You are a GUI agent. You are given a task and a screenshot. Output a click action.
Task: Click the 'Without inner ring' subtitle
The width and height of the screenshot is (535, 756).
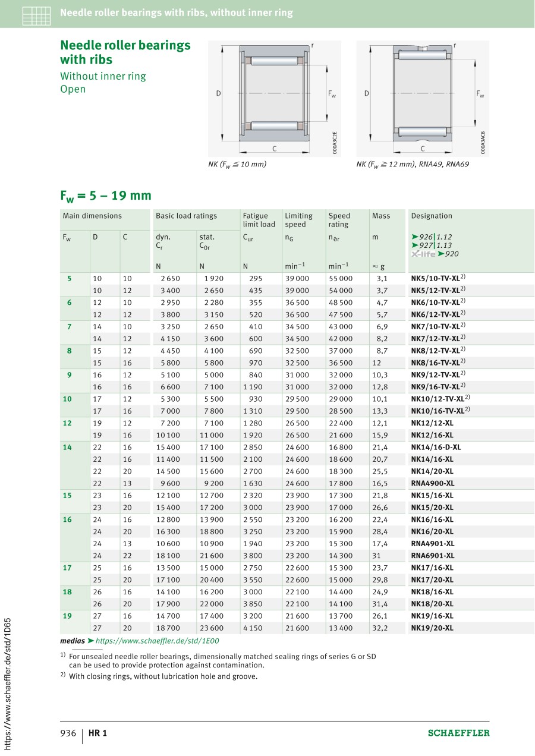point(103,76)
